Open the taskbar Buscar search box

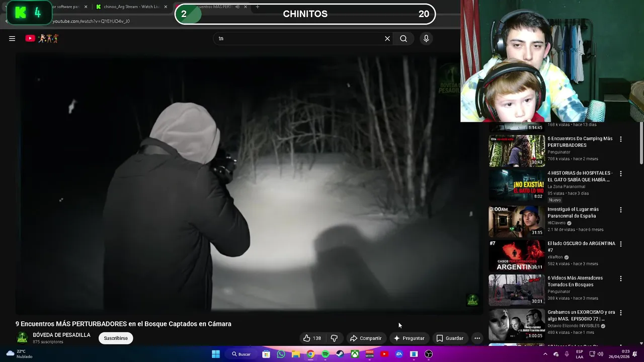tap(241, 354)
